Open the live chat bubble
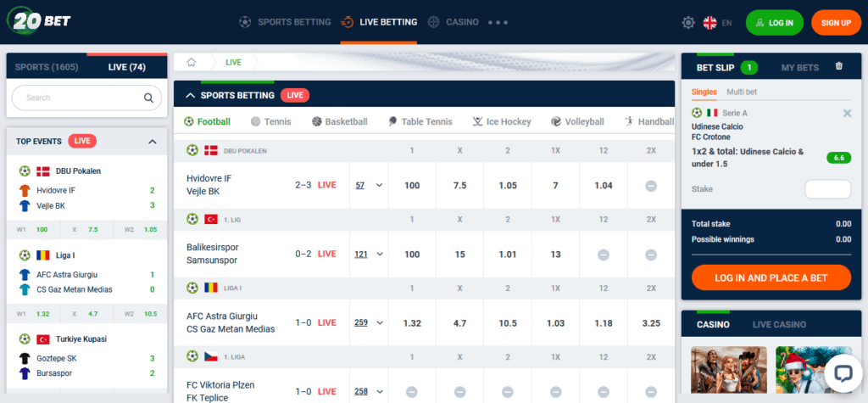 pyautogui.click(x=843, y=373)
